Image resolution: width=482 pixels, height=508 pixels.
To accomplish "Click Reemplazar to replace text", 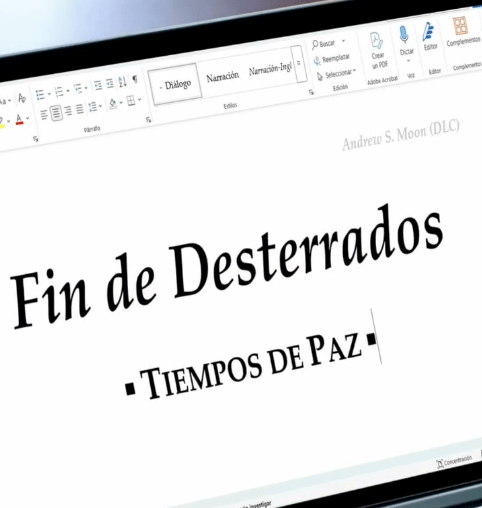I will (x=332, y=59).
